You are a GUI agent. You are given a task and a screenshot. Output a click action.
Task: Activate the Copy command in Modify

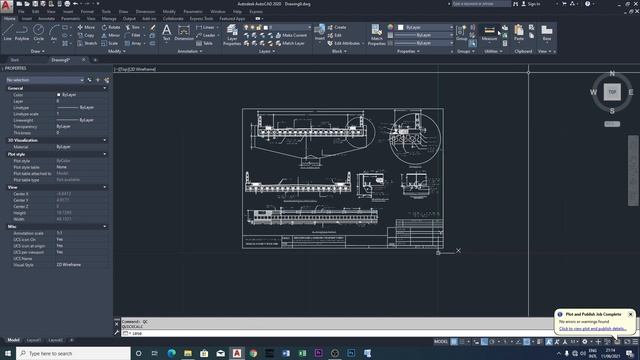[86, 35]
